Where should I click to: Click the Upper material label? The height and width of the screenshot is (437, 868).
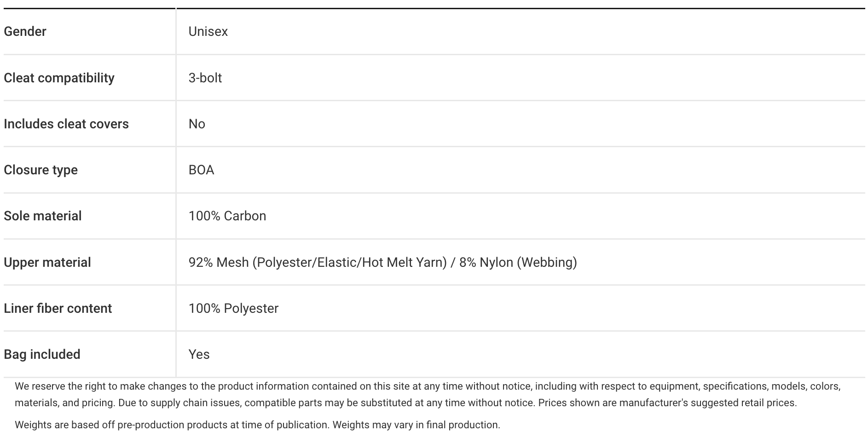pos(47,262)
